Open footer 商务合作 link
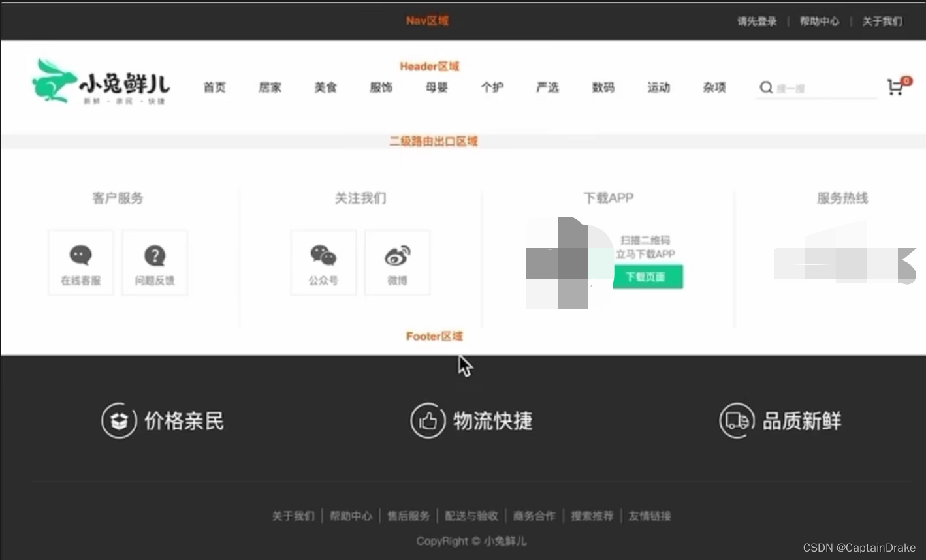The height and width of the screenshot is (560, 926). tap(534, 516)
